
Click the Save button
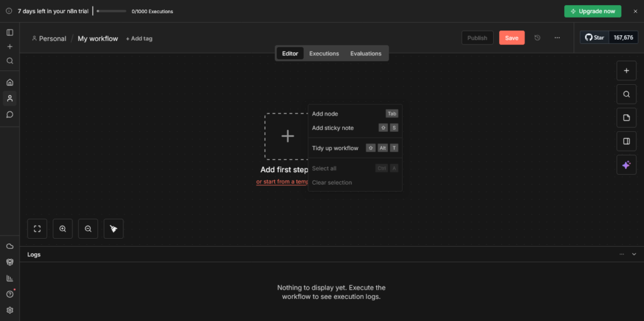click(511, 38)
